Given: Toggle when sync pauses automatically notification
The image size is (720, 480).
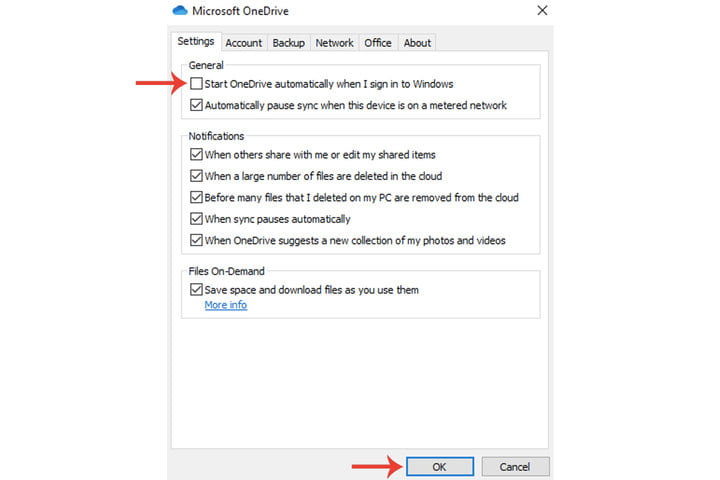Looking at the screenshot, I should (196, 218).
